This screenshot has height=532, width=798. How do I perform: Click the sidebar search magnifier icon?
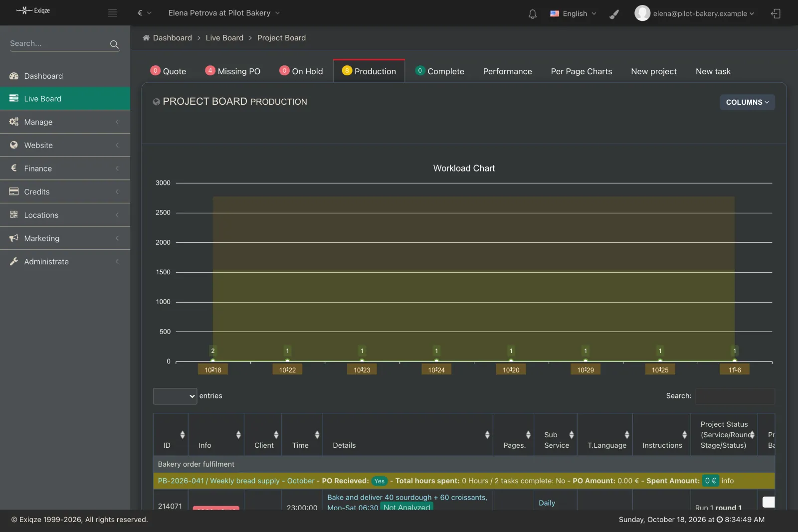(x=114, y=44)
